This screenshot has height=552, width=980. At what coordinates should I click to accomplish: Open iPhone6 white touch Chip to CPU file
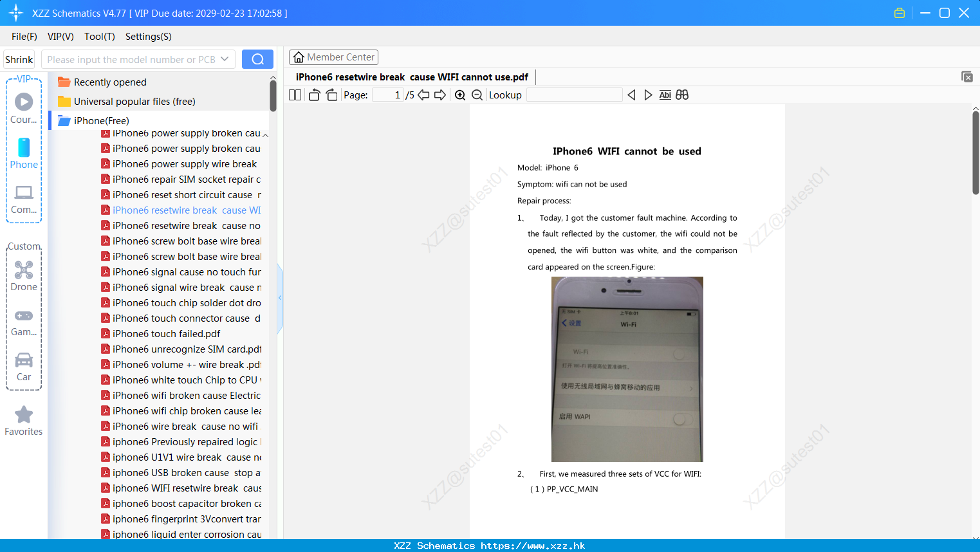[x=181, y=380]
